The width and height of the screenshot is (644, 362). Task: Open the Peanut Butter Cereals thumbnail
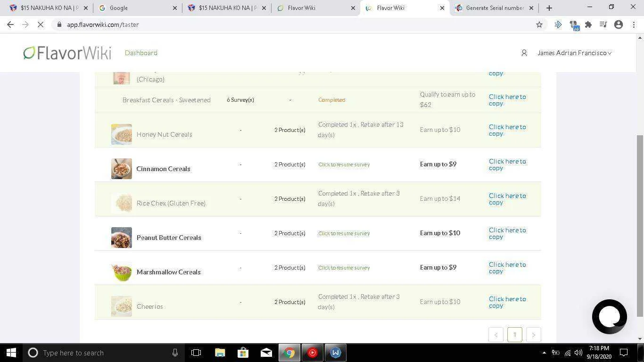point(122,238)
